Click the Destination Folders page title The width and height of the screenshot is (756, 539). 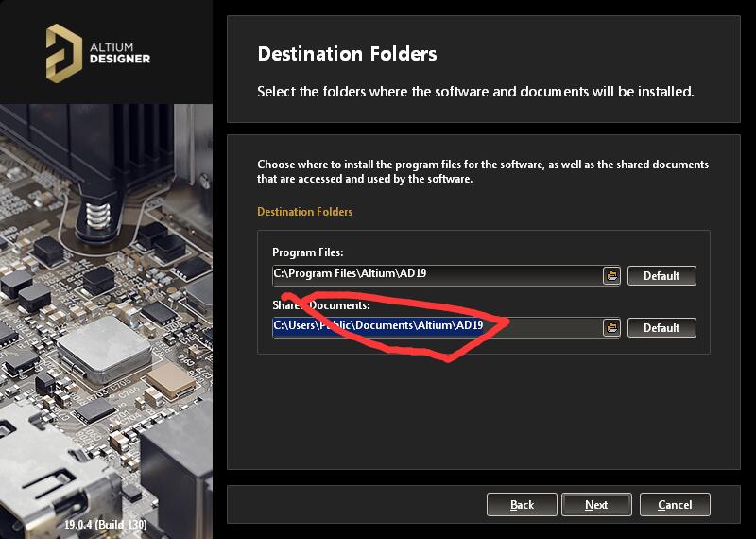[347, 54]
